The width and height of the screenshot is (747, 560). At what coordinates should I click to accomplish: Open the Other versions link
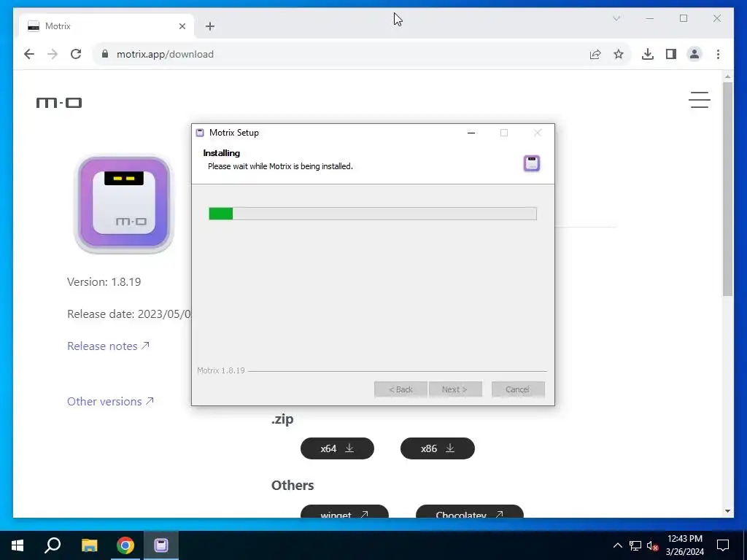[x=110, y=402]
